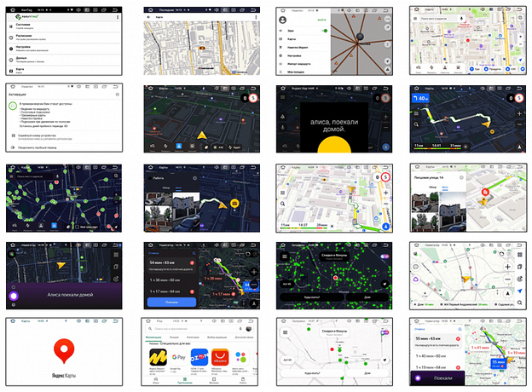The image size is (532, 392).
Task: Open the Ozon app icon in Play
Action: pyautogui.click(x=199, y=357)
